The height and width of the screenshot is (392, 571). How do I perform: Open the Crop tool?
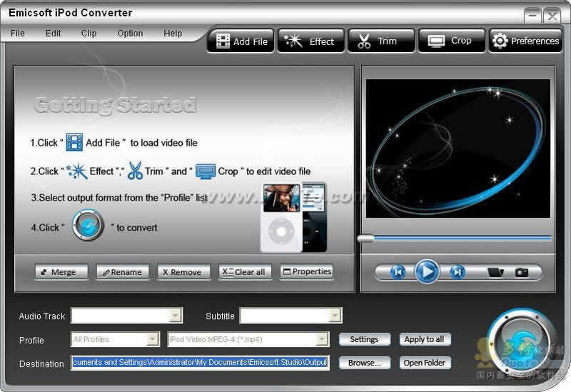click(x=451, y=41)
